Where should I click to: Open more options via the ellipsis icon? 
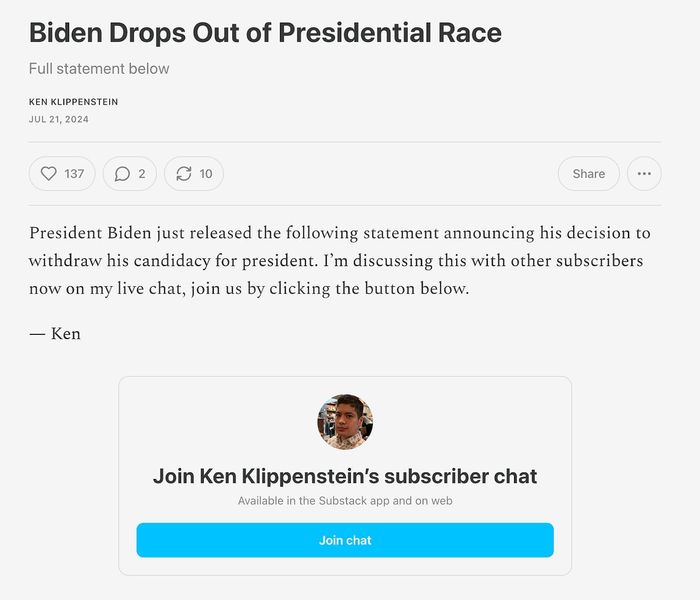pyautogui.click(x=644, y=174)
